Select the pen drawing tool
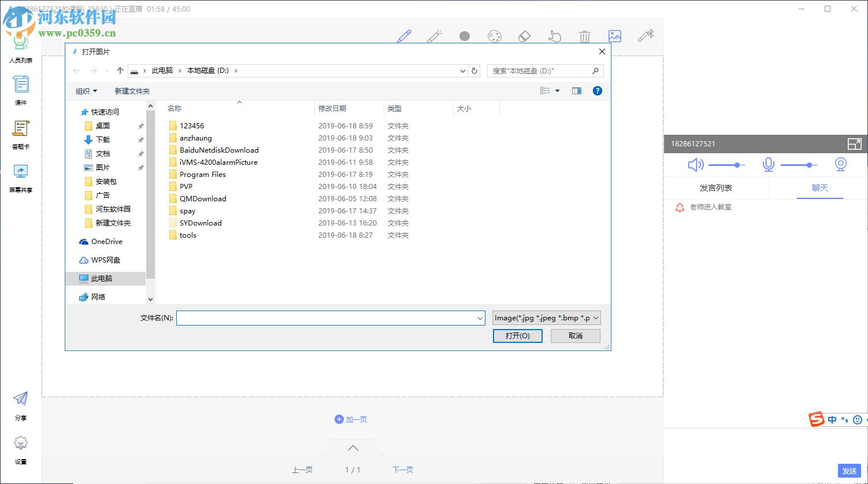Screen dimensions: 868x484 (x=405, y=36)
